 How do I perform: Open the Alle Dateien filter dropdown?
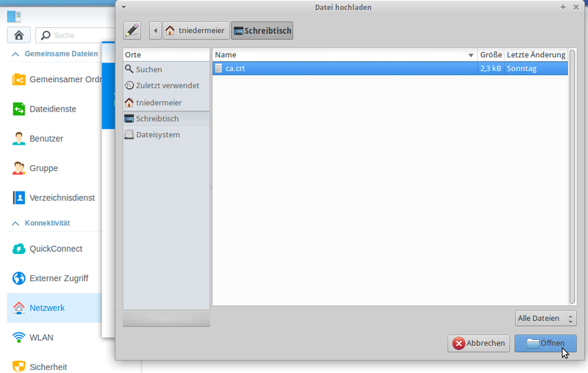pyautogui.click(x=545, y=319)
